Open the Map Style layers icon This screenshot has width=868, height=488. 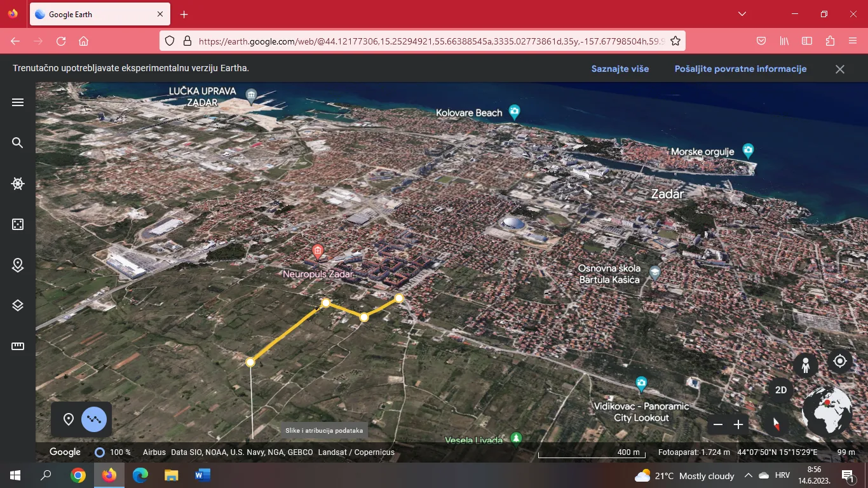coord(18,306)
